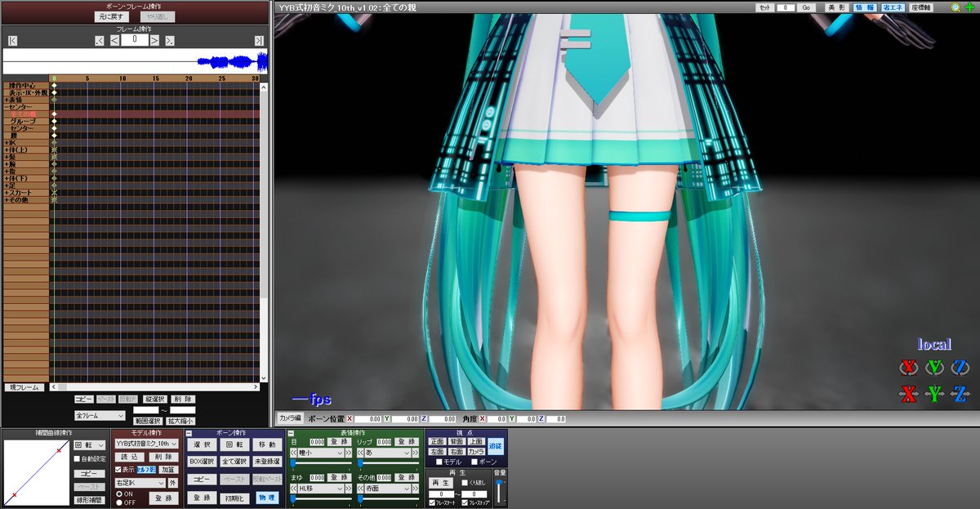Adjust the 音量 volume slider

[x=499, y=491]
